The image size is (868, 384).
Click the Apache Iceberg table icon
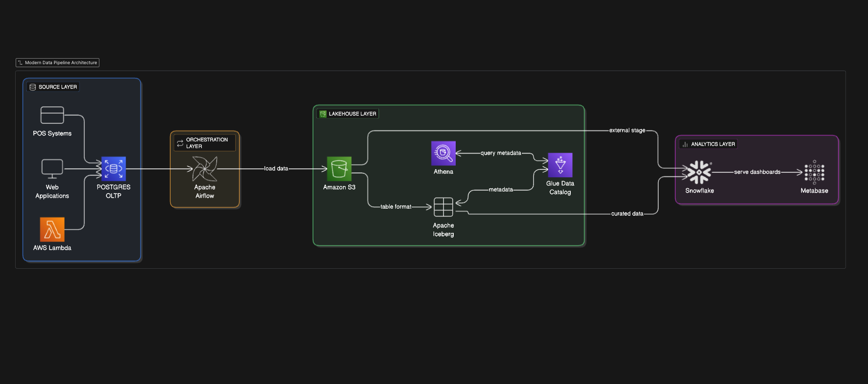pos(444,207)
